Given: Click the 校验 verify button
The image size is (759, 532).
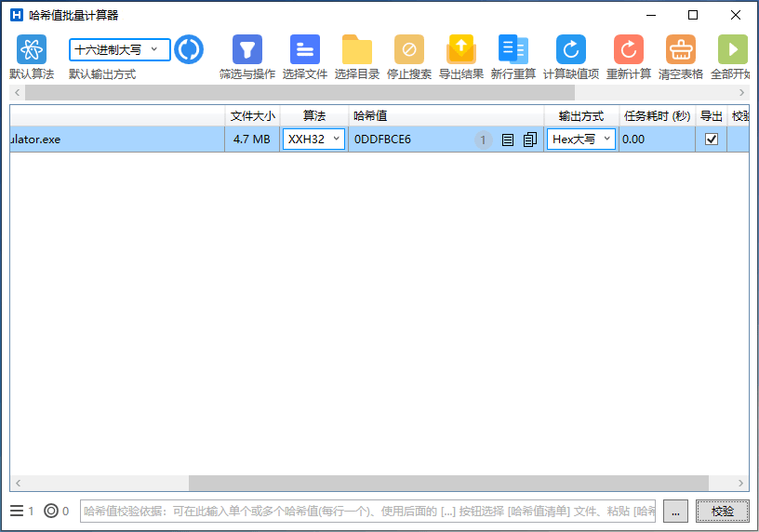Looking at the screenshot, I should (x=722, y=511).
